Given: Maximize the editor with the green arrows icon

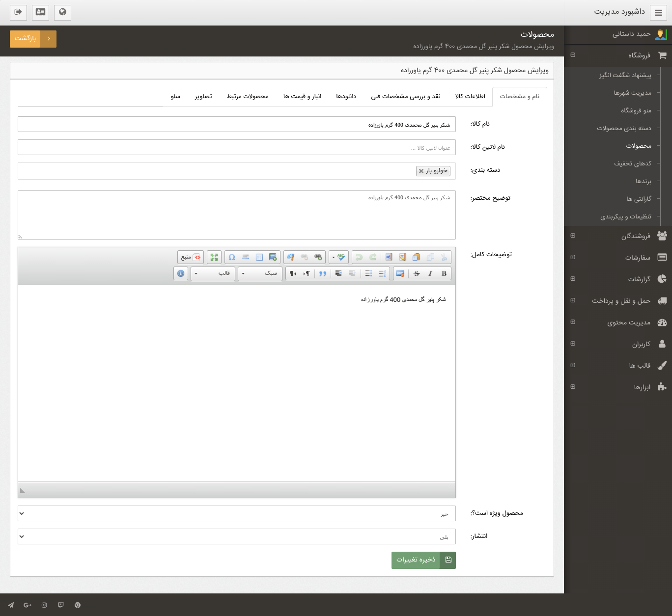Looking at the screenshot, I should [214, 257].
